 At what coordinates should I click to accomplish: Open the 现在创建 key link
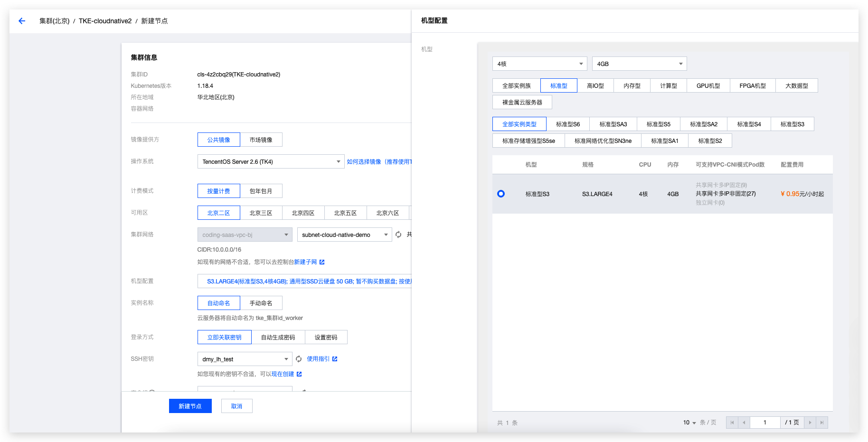[283, 374]
